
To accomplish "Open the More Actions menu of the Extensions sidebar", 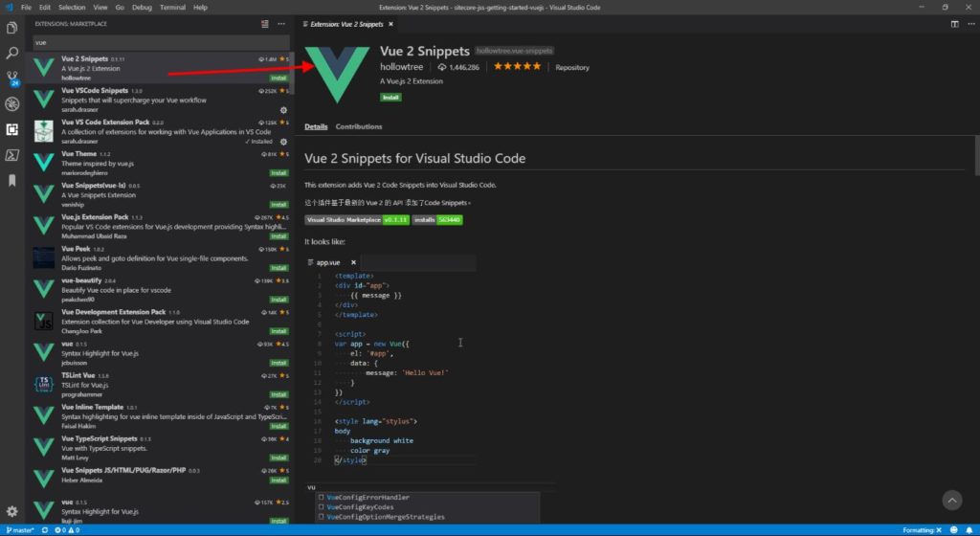I will click(x=281, y=24).
